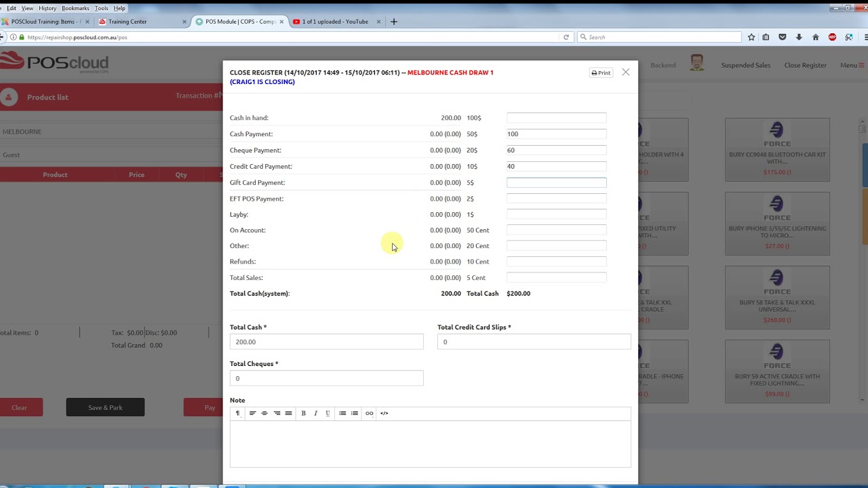Image resolution: width=868 pixels, height=488 pixels.
Task: Focus the 50 Cent field
Action: (x=556, y=230)
